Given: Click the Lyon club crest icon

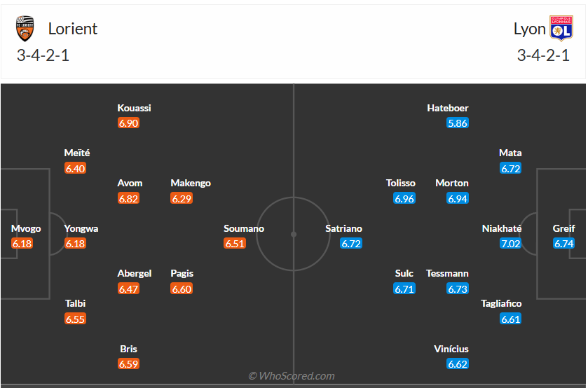Looking at the screenshot, I should pyautogui.click(x=561, y=29).
